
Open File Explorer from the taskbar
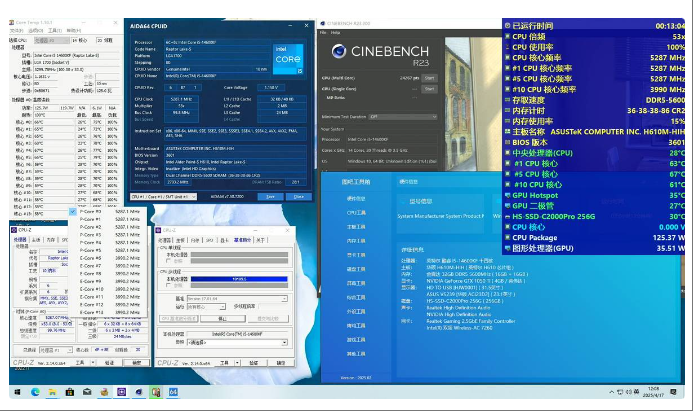click(x=52, y=392)
